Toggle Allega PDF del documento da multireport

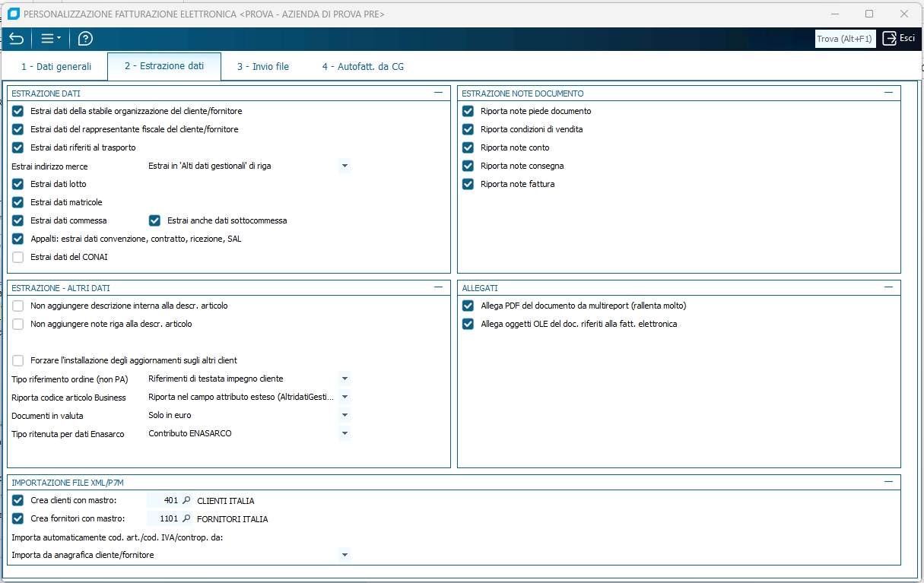point(468,306)
